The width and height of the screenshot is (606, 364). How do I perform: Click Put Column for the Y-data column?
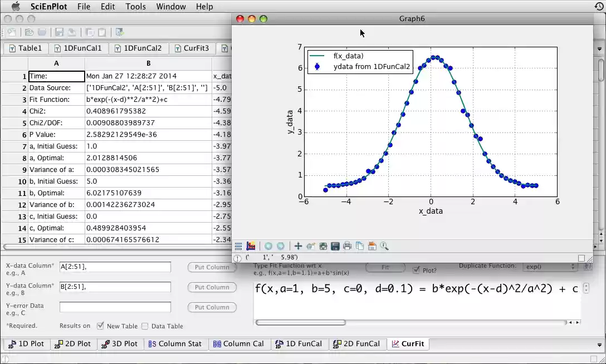pos(212,287)
